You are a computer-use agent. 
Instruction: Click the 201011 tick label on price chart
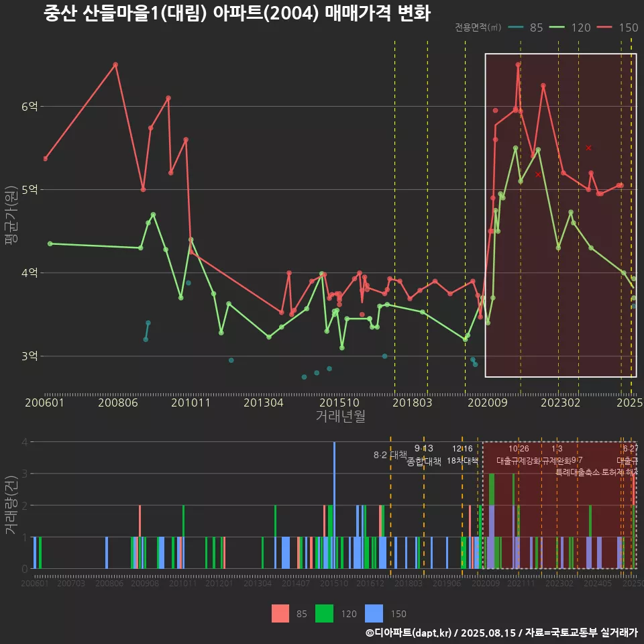(x=191, y=402)
